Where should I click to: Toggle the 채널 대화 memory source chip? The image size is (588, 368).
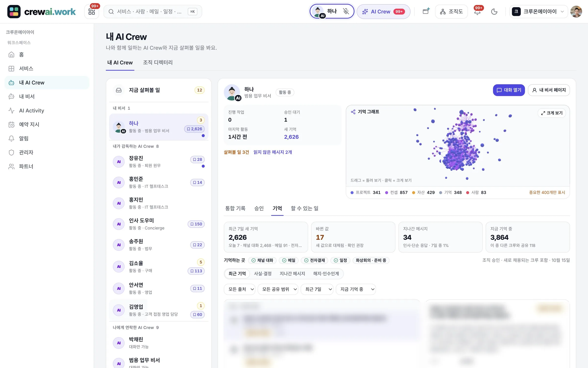pyautogui.click(x=262, y=260)
